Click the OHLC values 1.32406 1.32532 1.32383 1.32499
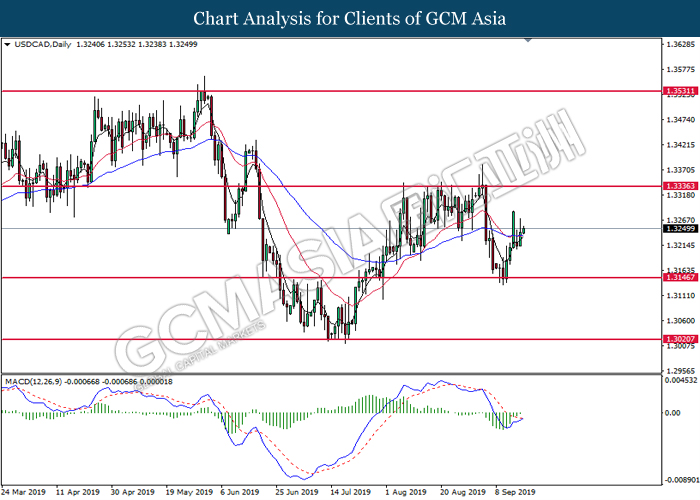 [x=137, y=45]
